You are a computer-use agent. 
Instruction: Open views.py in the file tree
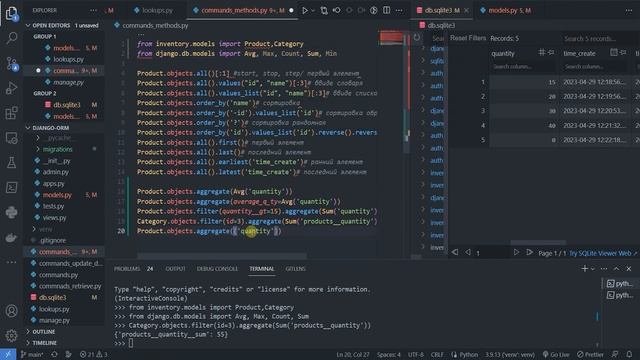pyautogui.click(x=55, y=218)
